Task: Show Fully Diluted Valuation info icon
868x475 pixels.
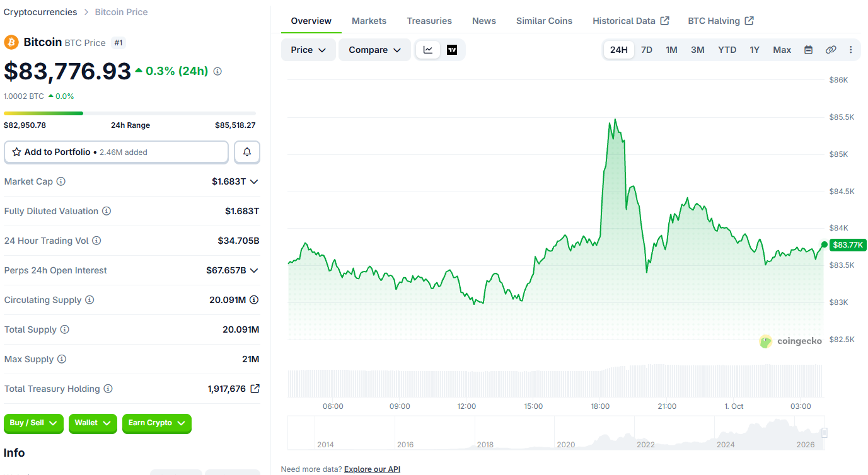Action: point(107,211)
